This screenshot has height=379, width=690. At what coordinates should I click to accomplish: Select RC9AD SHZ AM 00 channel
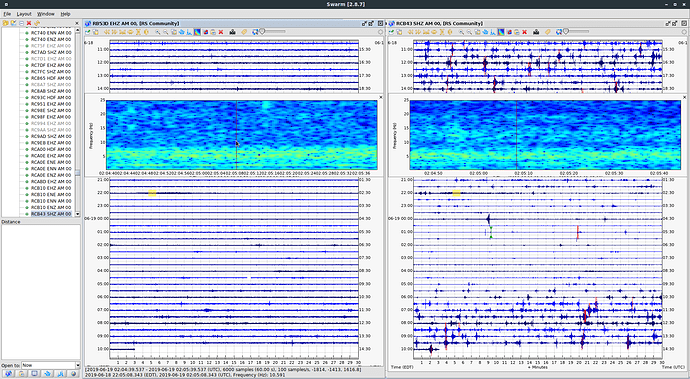(x=51, y=136)
